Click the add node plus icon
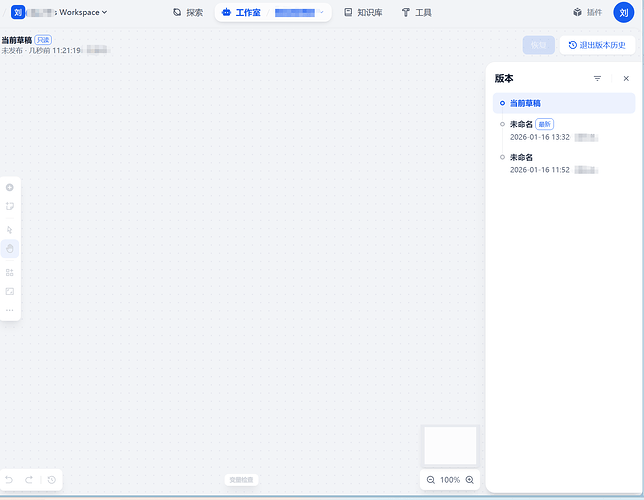 pyautogui.click(x=10, y=187)
